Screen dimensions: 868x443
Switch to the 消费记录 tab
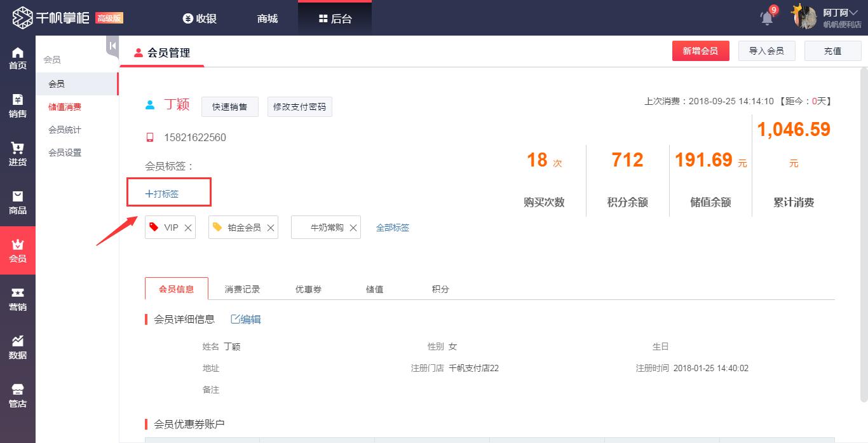(x=241, y=289)
